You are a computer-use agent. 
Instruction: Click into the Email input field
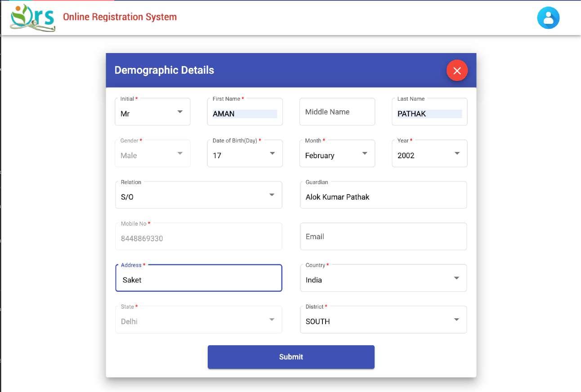pos(383,236)
